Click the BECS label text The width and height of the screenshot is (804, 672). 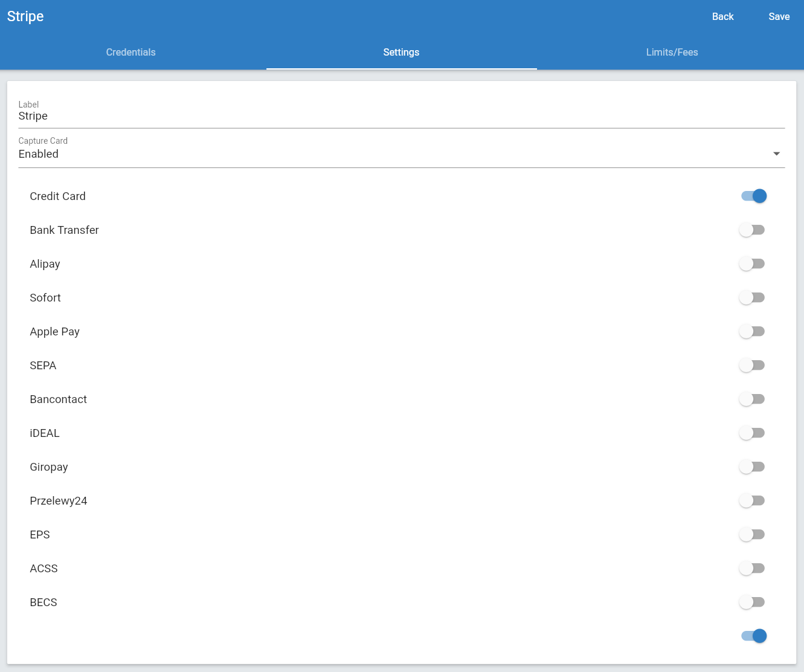click(43, 603)
